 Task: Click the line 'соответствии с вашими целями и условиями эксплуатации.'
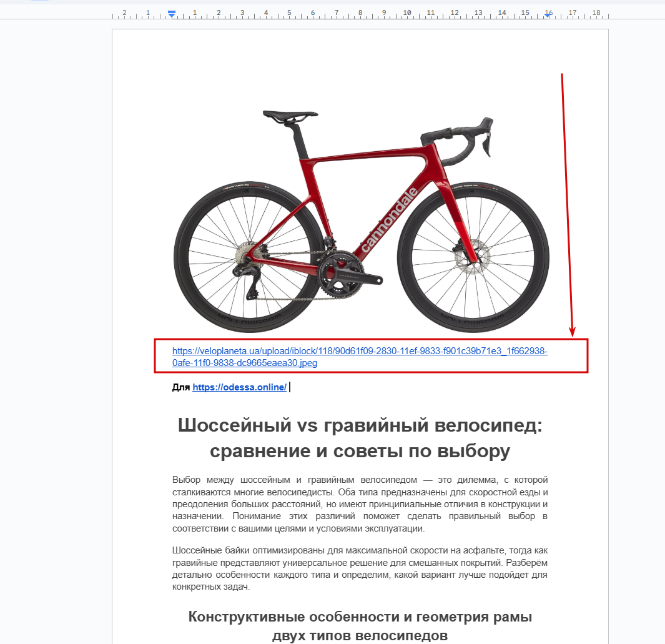[298, 528]
